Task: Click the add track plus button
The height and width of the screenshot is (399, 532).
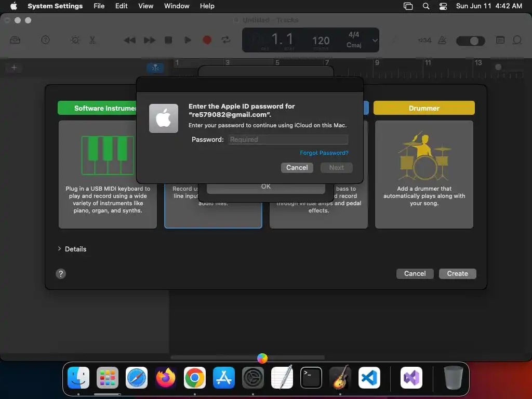Action: click(14, 67)
